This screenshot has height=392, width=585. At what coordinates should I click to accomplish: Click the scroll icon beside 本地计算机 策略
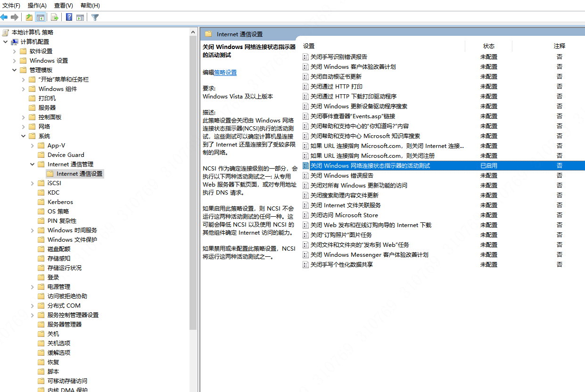pos(6,33)
